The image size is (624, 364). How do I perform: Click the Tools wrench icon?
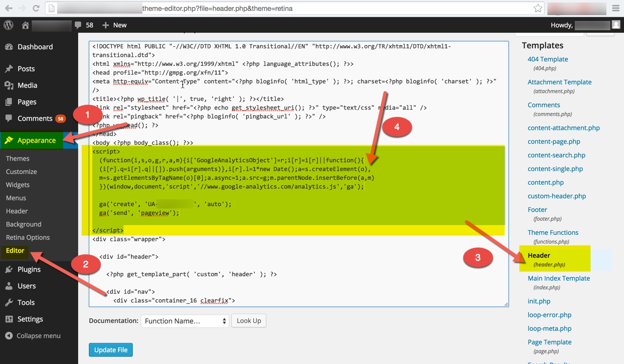tap(9, 303)
